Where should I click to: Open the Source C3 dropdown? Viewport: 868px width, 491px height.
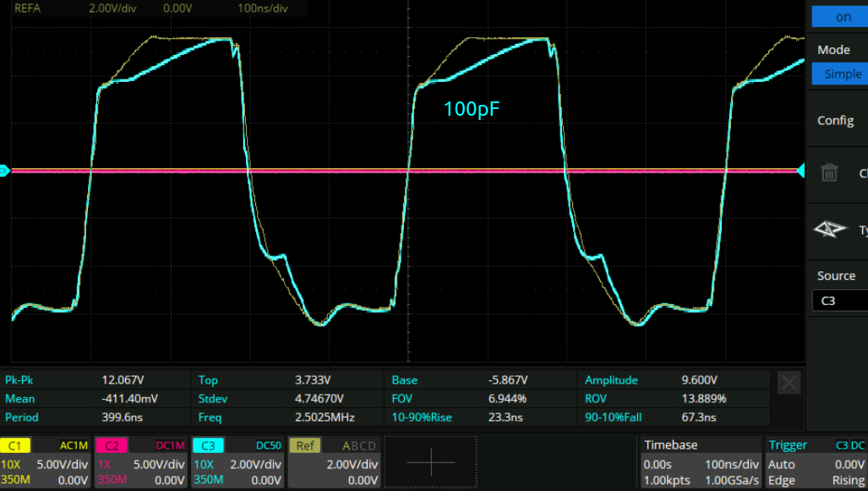click(x=840, y=300)
